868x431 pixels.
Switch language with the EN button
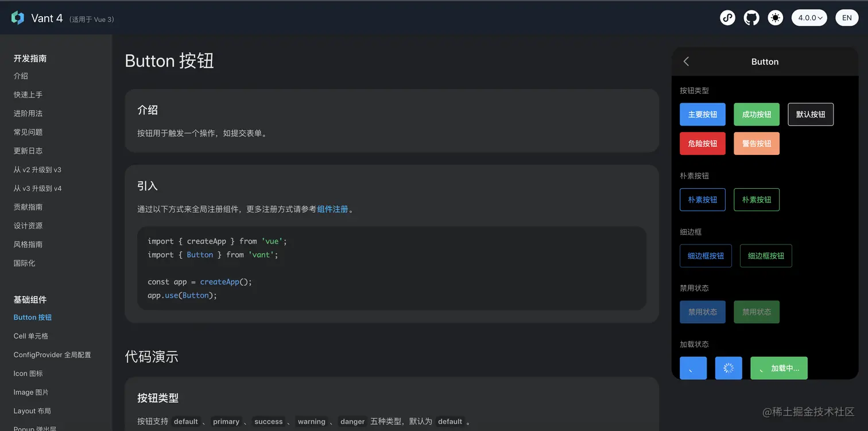click(x=847, y=18)
